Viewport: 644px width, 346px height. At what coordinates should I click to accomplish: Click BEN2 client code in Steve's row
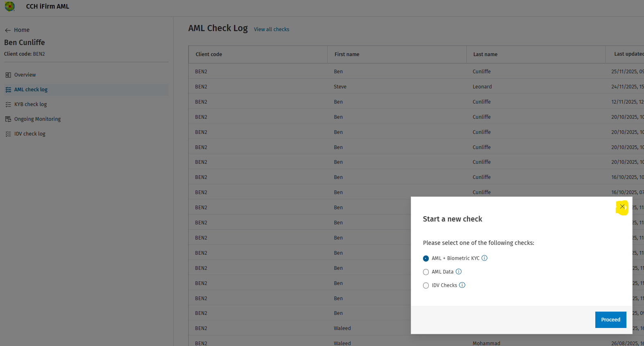pos(201,87)
